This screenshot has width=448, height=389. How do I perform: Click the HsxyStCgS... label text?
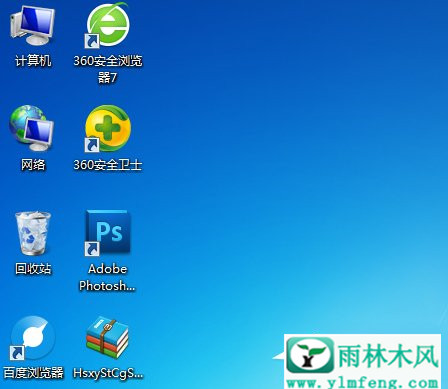108,373
